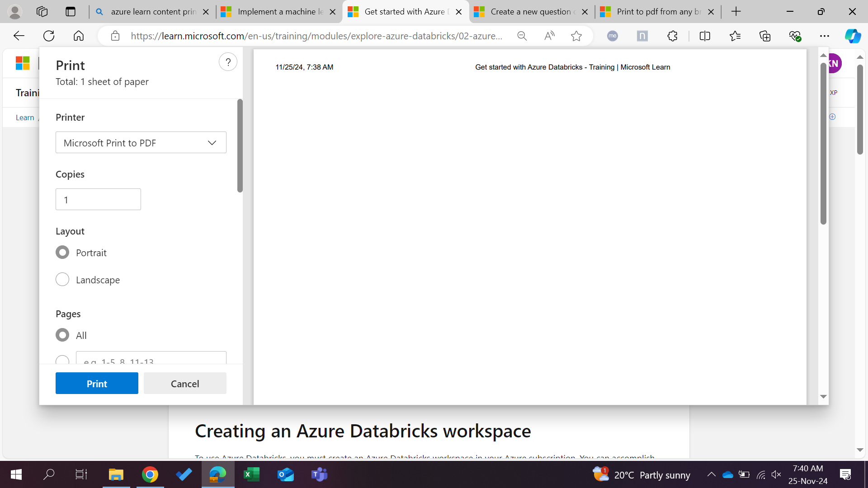
Task: Click the purple 'me' extension icon
Action: (x=613, y=36)
